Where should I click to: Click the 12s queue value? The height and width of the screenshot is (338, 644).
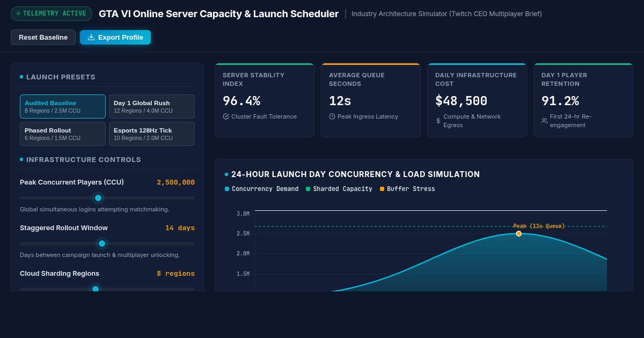pyautogui.click(x=340, y=101)
